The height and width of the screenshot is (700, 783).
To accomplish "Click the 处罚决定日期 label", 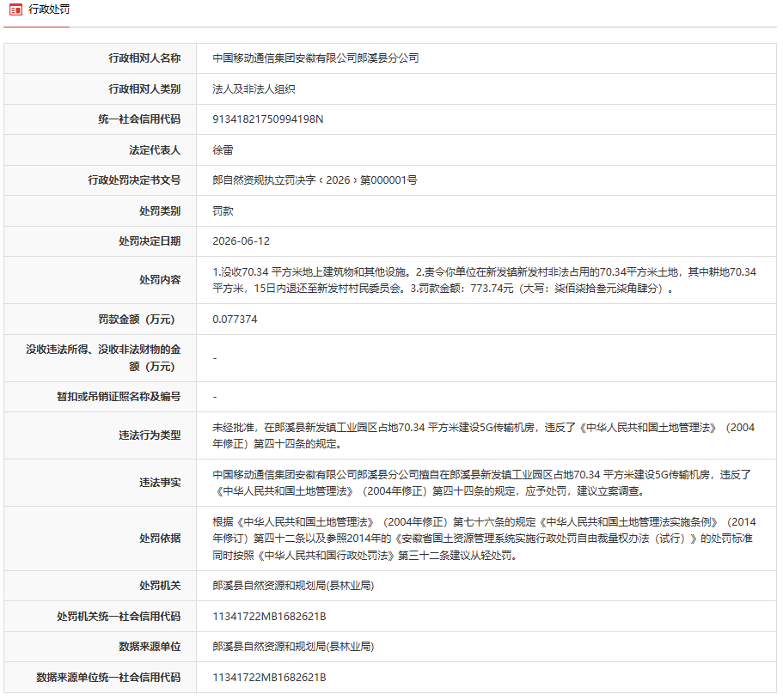I will pos(150,241).
